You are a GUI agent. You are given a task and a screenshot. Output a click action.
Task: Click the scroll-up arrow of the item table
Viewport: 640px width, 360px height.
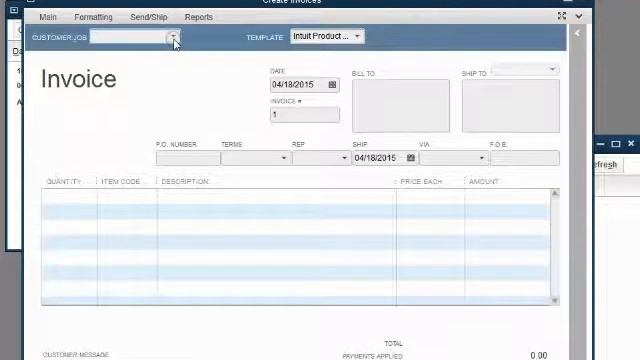point(555,193)
